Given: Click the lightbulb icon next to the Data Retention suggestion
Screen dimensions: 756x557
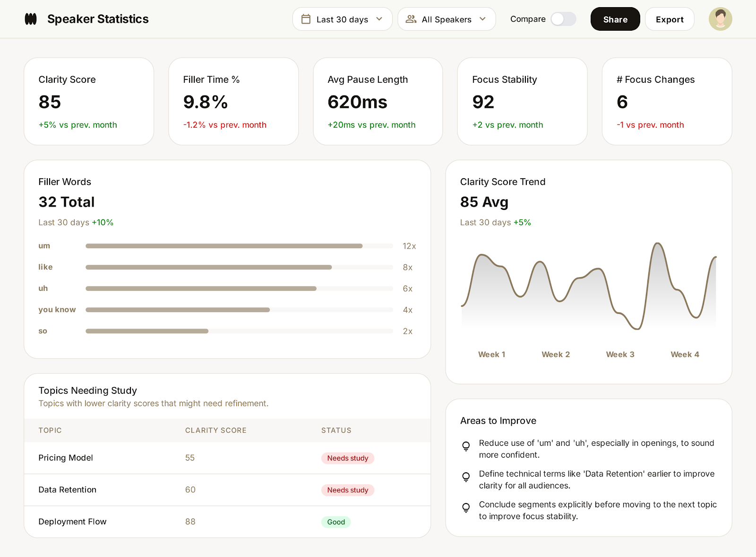Looking at the screenshot, I should click(x=465, y=477).
